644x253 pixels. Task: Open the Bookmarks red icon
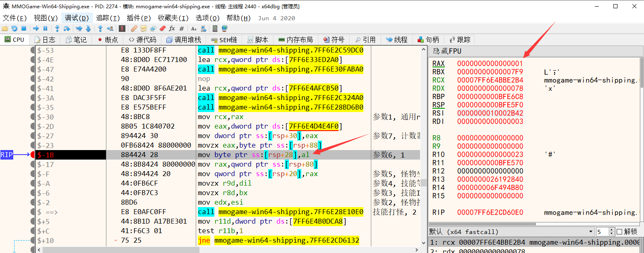163,29
